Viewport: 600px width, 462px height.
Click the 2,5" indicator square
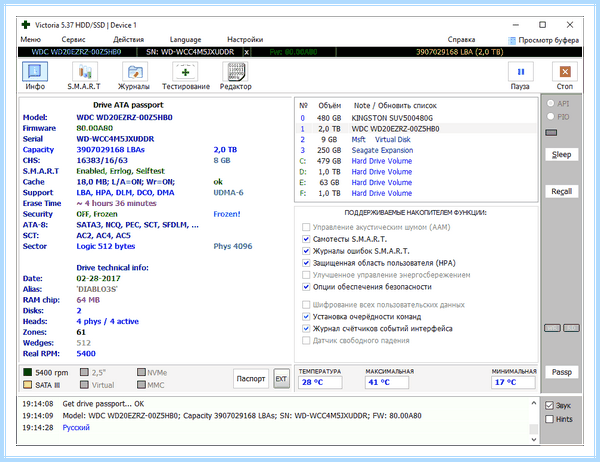[85, 372]
